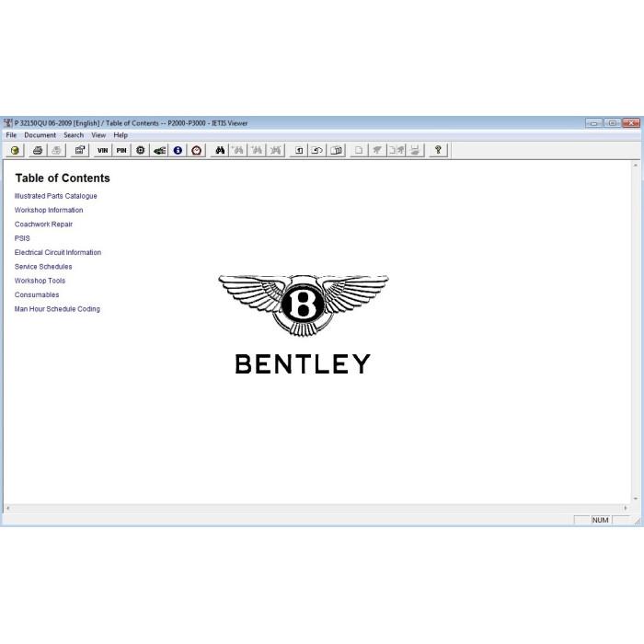This screenshot has height=644, width=644.
Task: Click the first greyed-out binoculars icon
Action: click(x=238, y=150)
